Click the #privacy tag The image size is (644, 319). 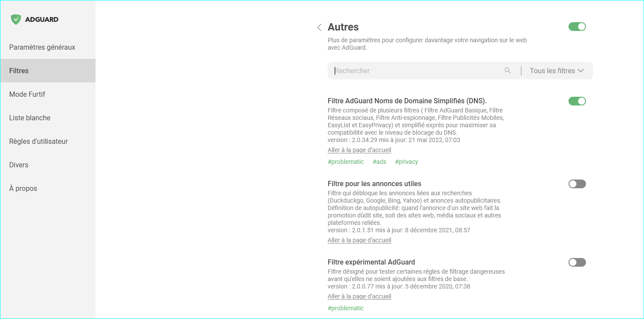pos(406,162)
